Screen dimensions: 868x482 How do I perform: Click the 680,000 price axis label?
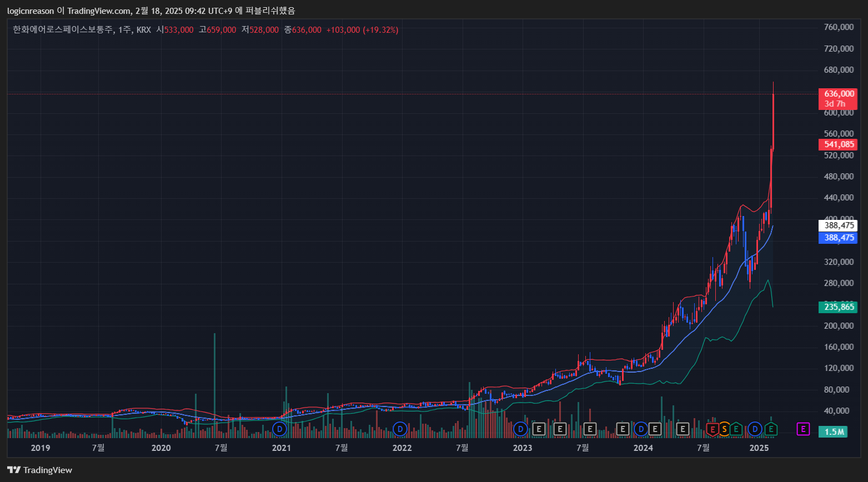tap(839, 70)
